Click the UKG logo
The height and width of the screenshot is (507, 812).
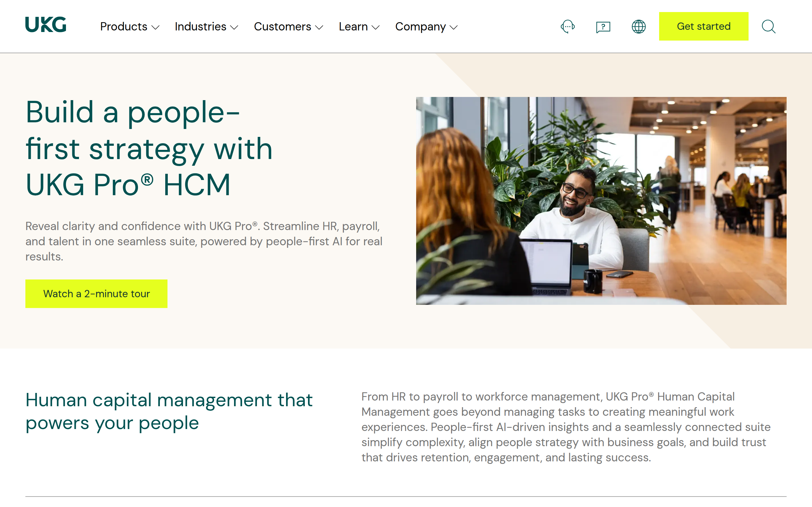coord(46,24)
